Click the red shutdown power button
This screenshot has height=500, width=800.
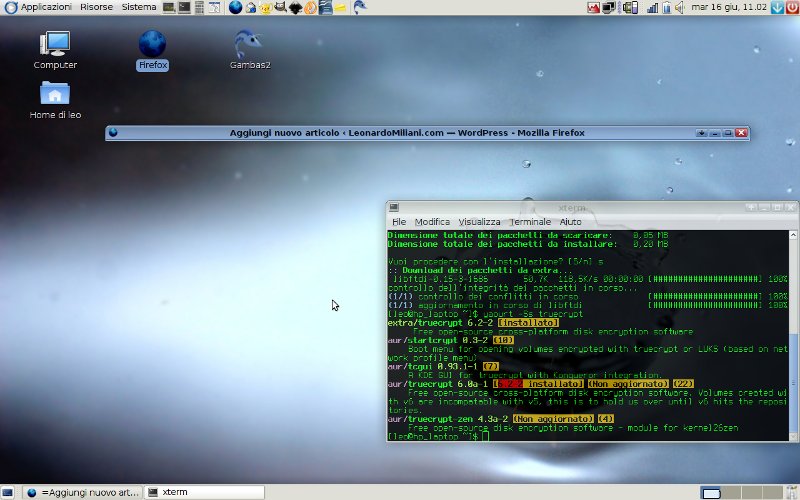[x=792, y=7]
